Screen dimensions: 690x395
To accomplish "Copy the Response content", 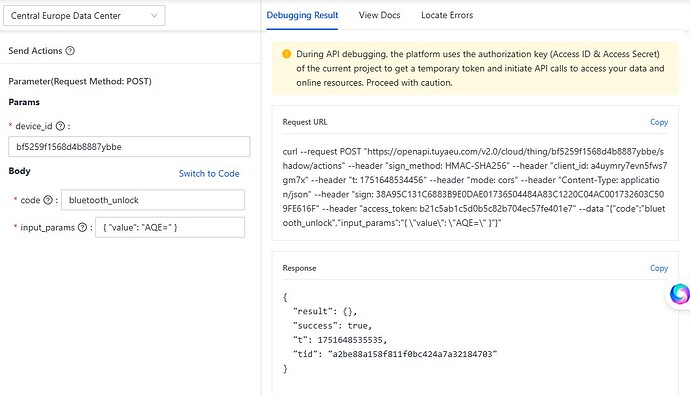I will (x=659, y=268).
